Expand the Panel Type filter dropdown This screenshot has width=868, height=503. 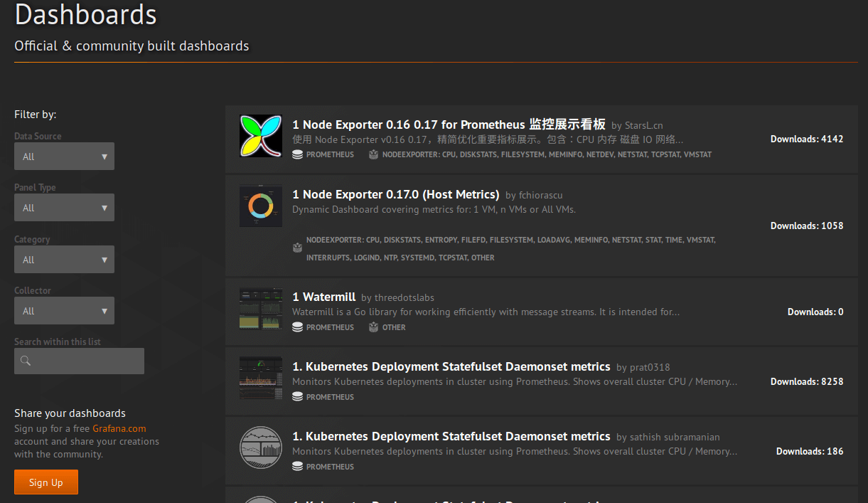[x=64, y=208]
